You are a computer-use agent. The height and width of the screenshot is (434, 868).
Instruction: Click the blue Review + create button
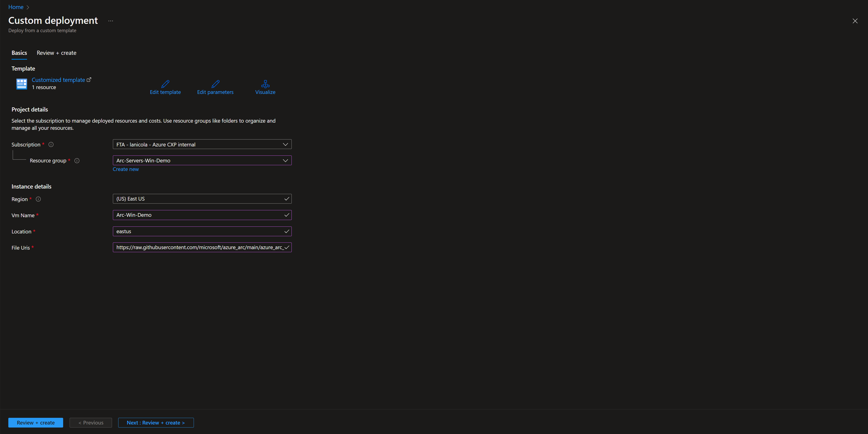pyautogui.click(x=36, y=422)
